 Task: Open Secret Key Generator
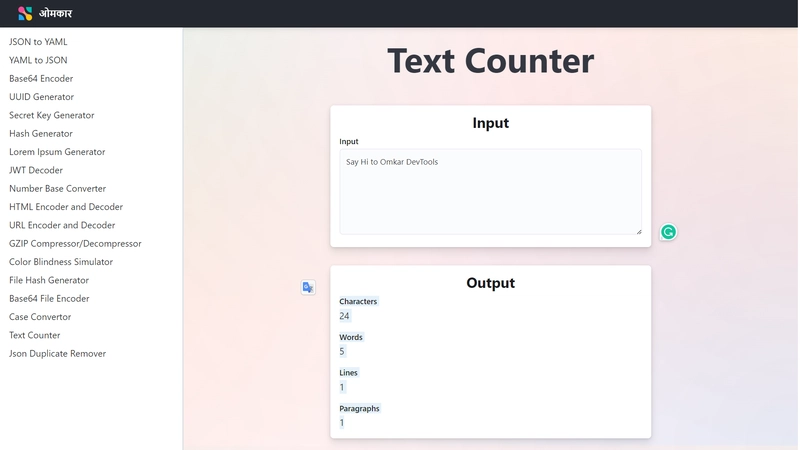[52, 115]
